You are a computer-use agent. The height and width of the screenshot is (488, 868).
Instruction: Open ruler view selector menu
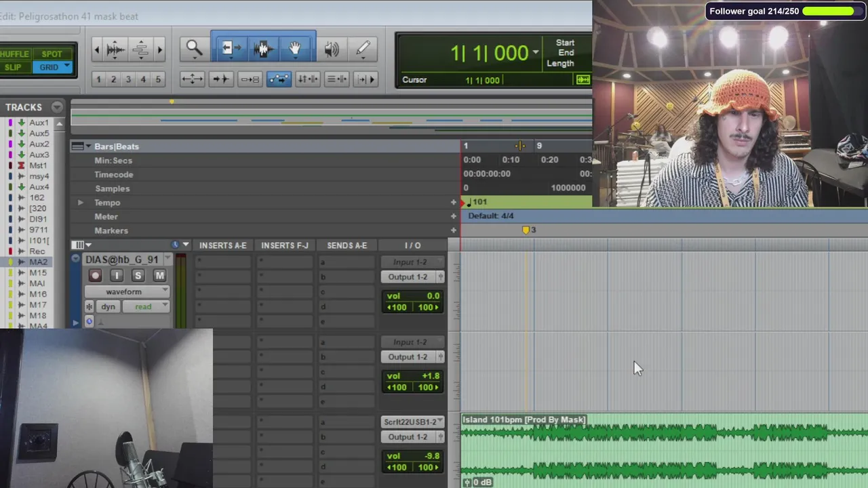[80, 146]
